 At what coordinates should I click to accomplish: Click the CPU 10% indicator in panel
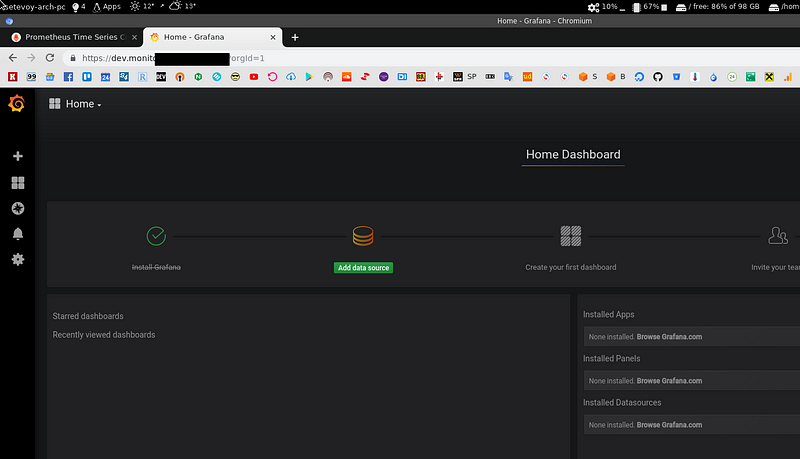[606, 7]
